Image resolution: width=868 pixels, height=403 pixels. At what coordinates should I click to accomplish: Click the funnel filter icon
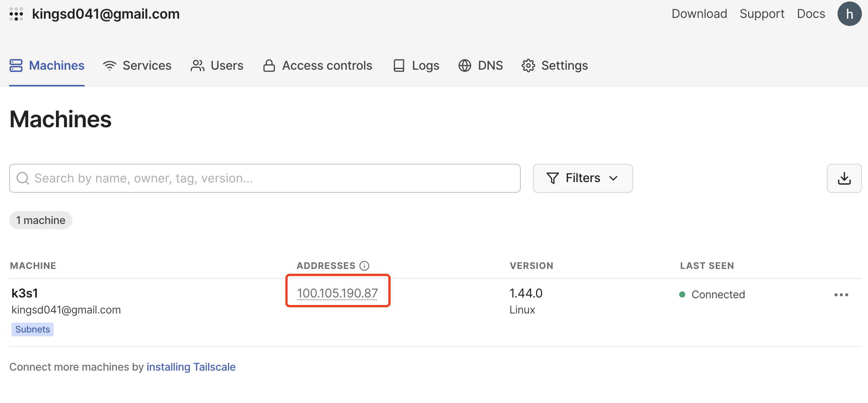553,178
